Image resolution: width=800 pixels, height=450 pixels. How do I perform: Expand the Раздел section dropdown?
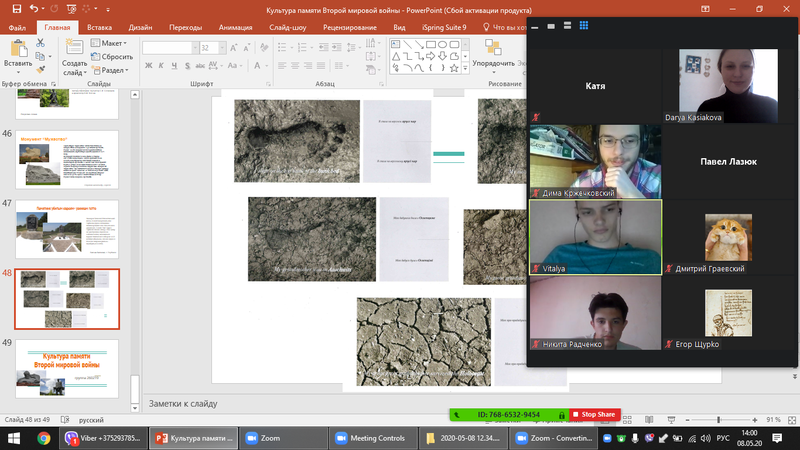111,70
